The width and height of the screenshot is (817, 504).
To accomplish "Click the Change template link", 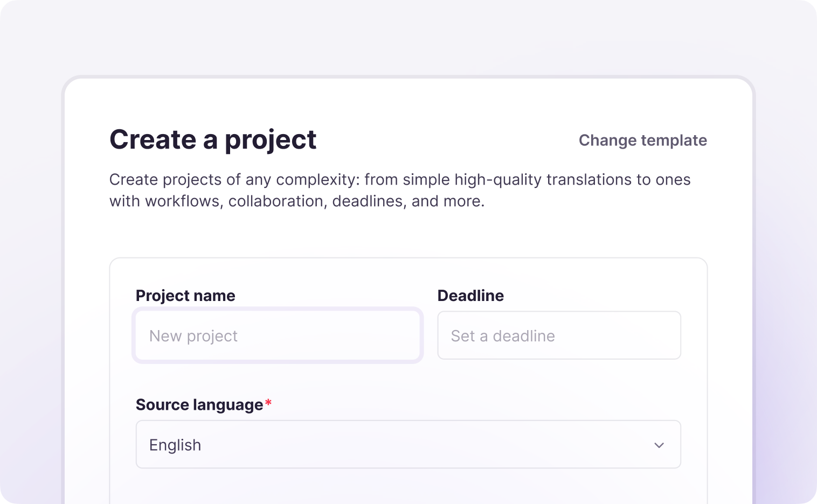I will tap(642, 141).
